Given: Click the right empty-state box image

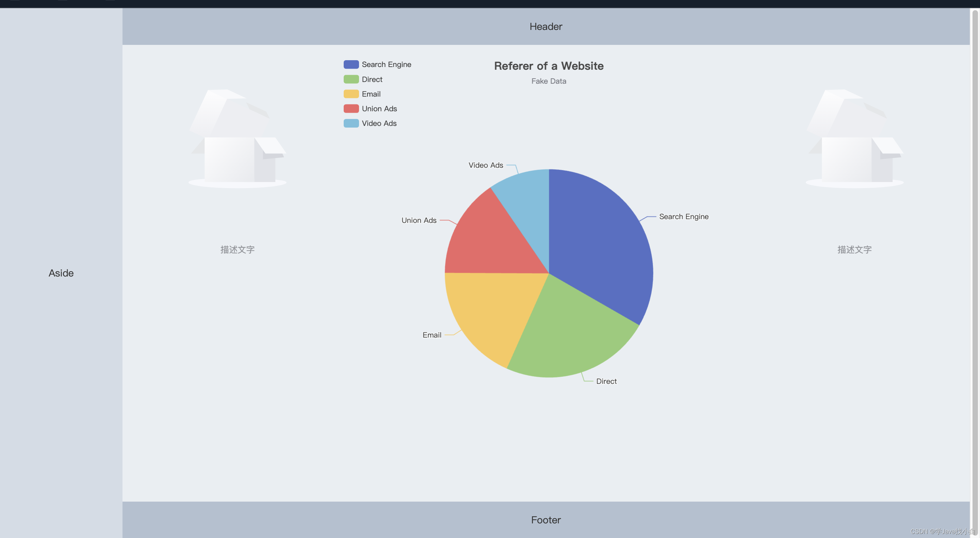Looking at the screenshot, I should coord(854,139).
